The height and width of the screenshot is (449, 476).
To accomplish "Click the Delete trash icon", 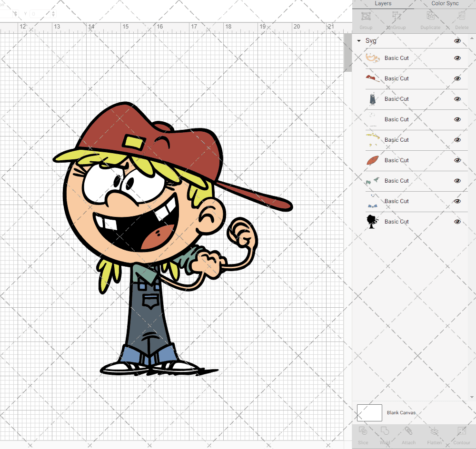I will click(462, 16).
